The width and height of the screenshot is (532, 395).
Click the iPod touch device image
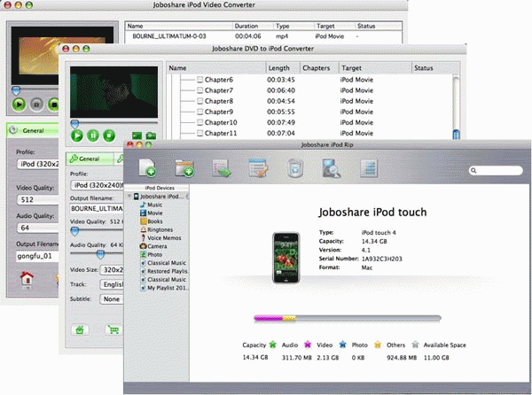pos(286,258)
